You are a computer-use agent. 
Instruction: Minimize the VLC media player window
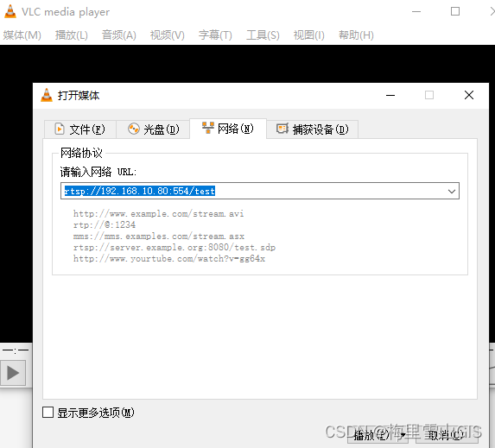[416, 12]
